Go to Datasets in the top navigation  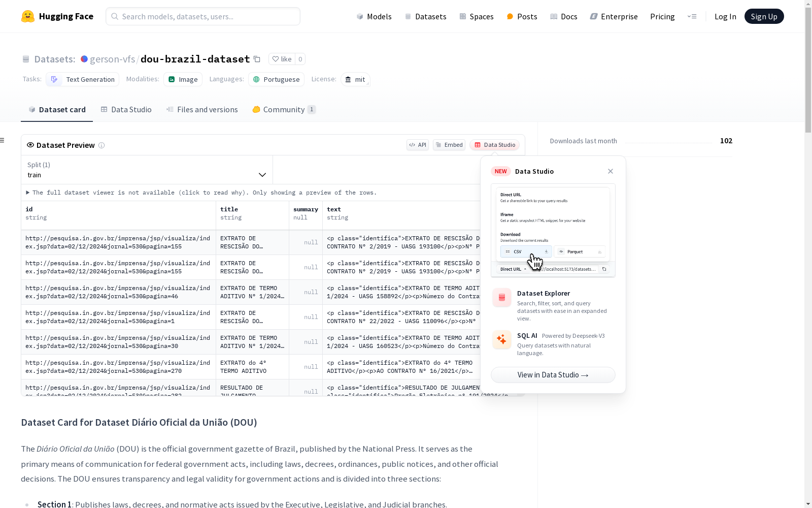[x=425, y=16]
